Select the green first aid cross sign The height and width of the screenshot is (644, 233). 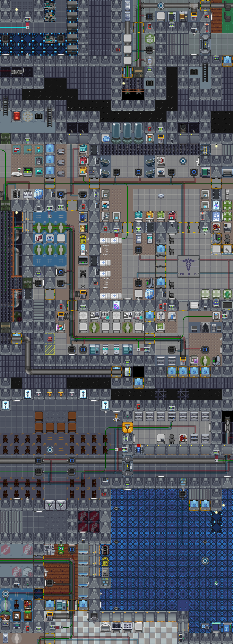coord(227,206)
